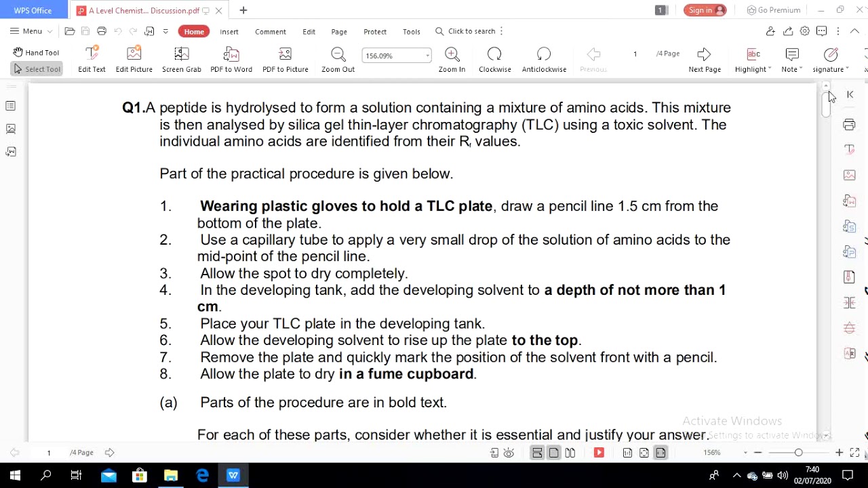Switch to the Edit ribbon tab
The image size is (868, 488).
(x=309, y=31)
